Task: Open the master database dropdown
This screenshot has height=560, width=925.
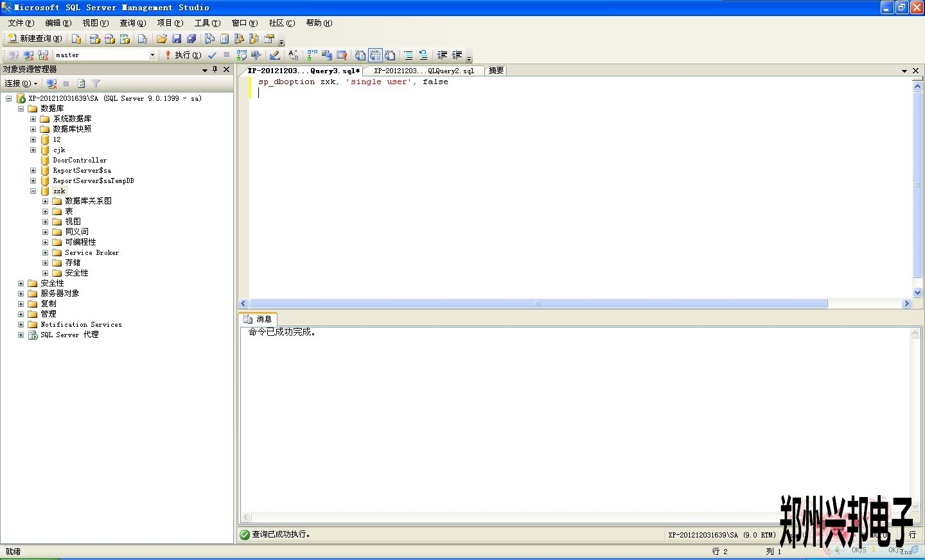Action: (152, 55)
